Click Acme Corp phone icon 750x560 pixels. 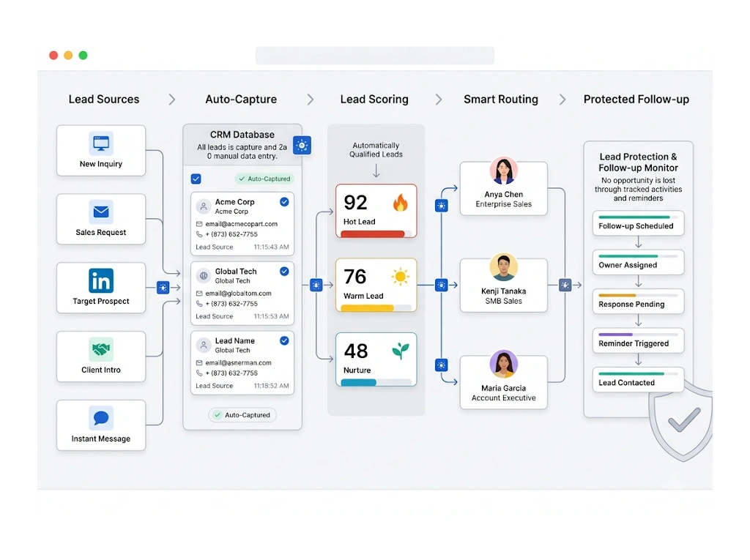[199, 234]
